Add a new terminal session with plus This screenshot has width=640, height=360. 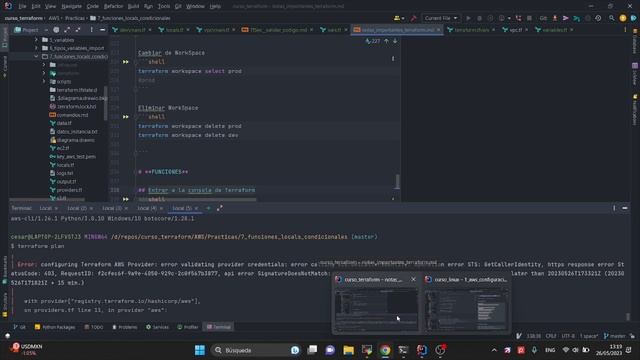tap(208, 208)
